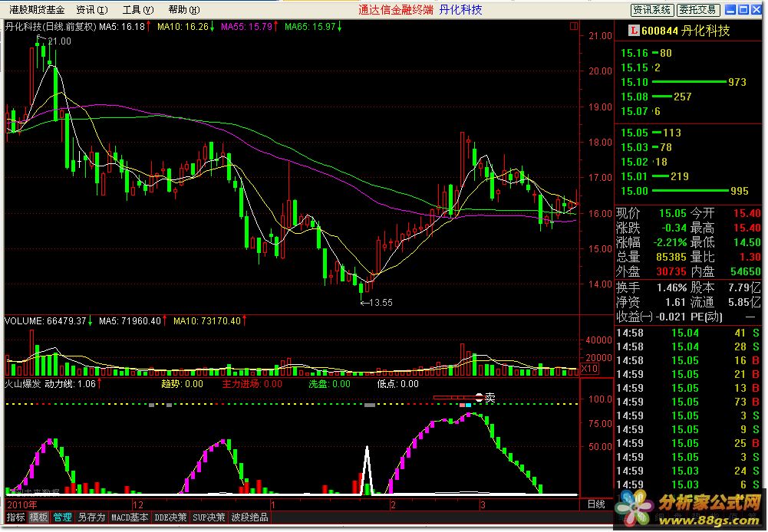Close the application window
Screen dimensions: 768x532
point(756,9)
